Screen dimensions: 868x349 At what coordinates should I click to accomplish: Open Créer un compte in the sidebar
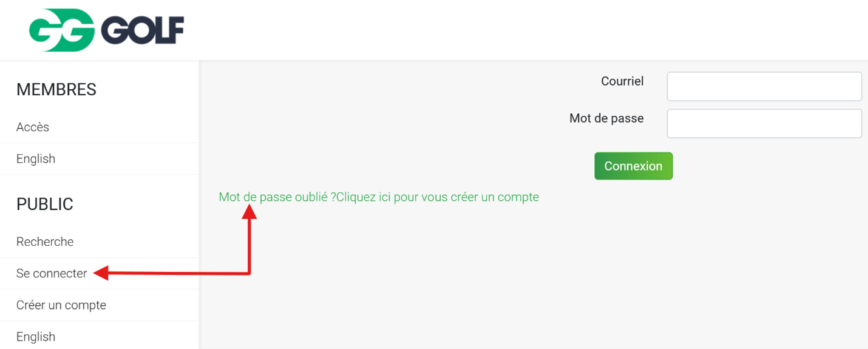pyautogui.click(x=61, y=305)
